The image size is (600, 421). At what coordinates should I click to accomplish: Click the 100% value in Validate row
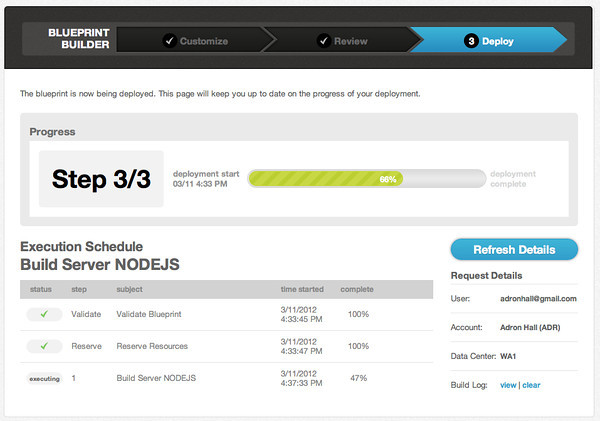359,314
